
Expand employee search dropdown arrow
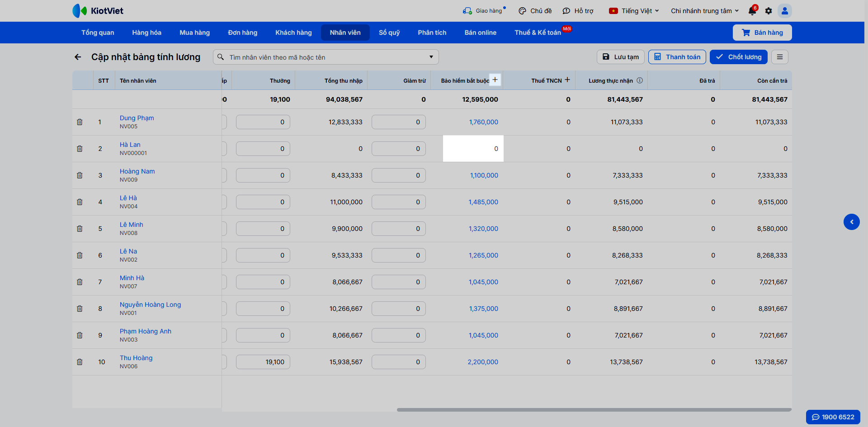tap(431, 57)
